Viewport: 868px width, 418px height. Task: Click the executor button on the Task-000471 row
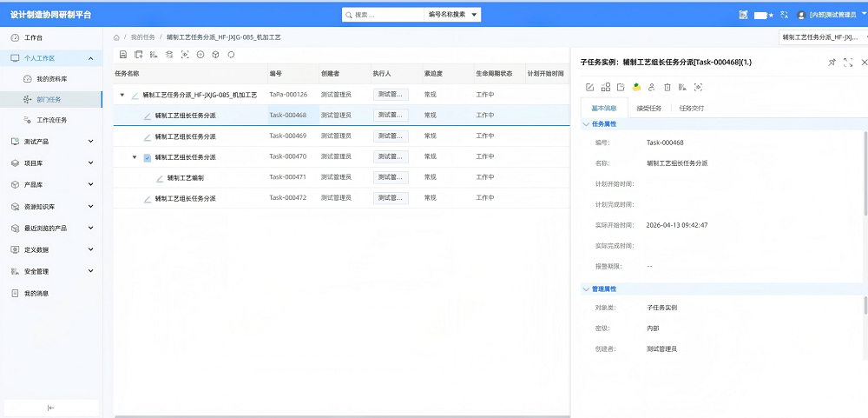pos(391,177)
